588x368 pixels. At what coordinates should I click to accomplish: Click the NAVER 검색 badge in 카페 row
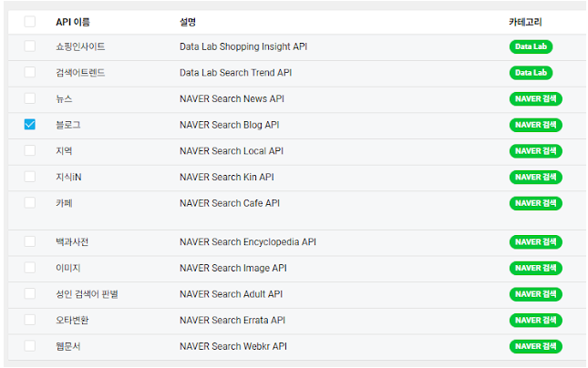point(535,203)
